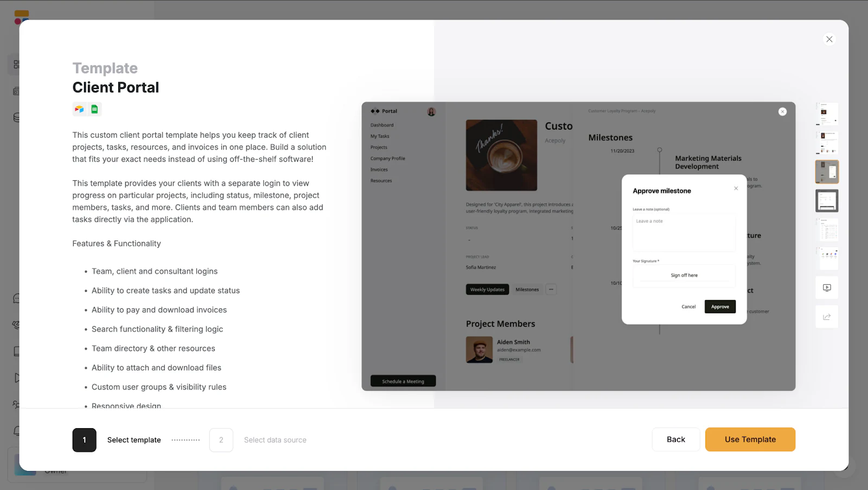Select the second preview thumbnail

coord(827,143)
